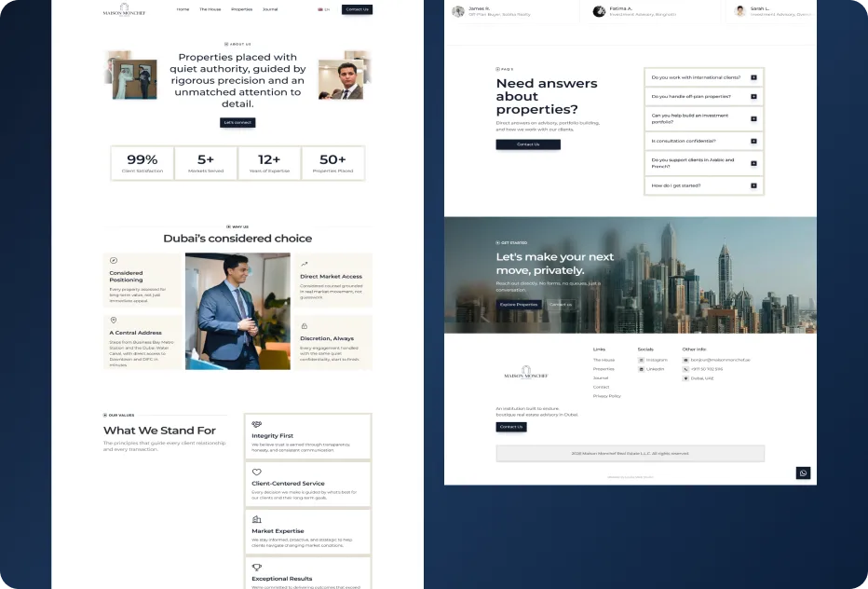Click the WhatsApp chat floating icon
The width and height of the screenshot is (868, 589).
803,473
